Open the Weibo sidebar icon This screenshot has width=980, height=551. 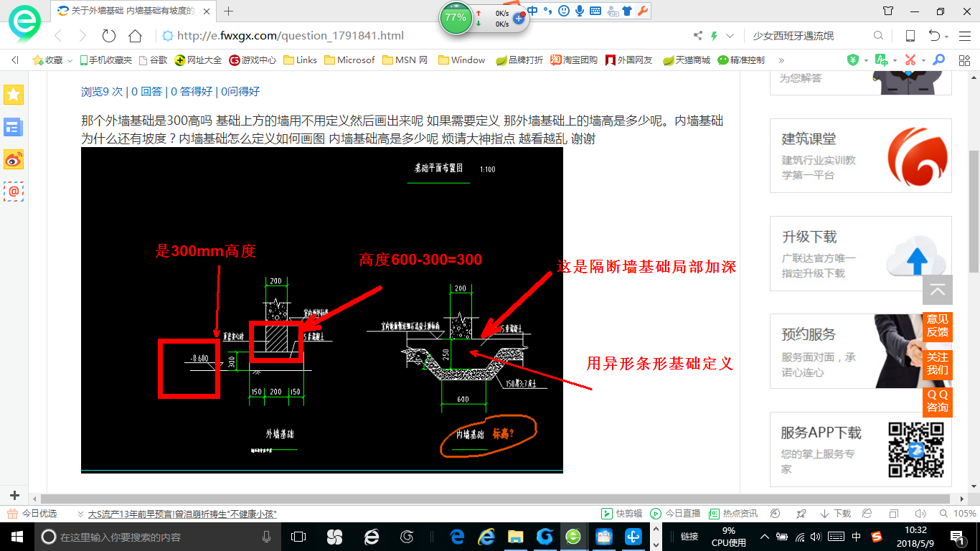[x=14, y=159]
